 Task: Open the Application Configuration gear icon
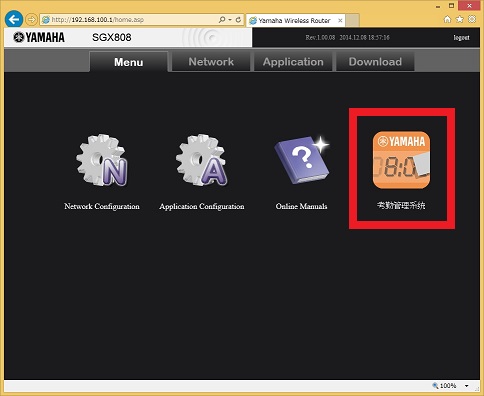click(202, 160)
